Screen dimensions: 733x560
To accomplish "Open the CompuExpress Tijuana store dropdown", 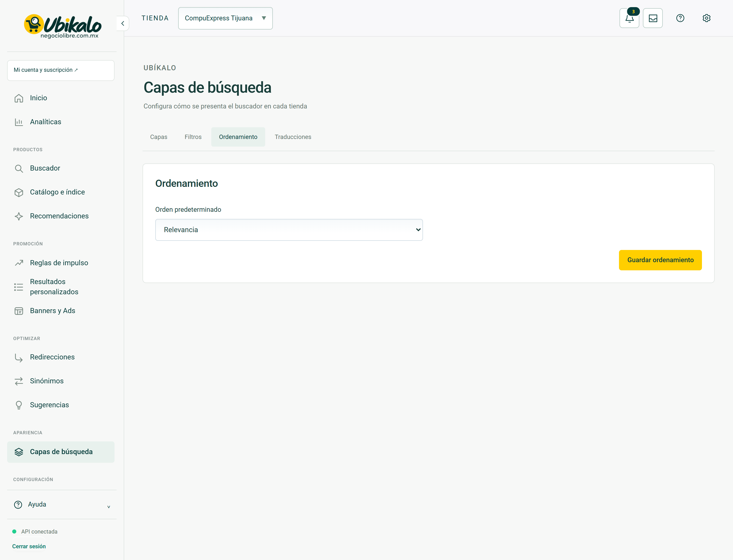I will click(225, 18).
